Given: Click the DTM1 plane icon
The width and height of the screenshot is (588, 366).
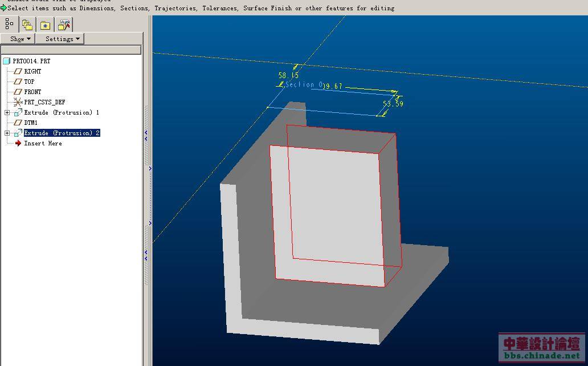Looking at the screenshot, I should pyautogui.click(x=18, y=123).
